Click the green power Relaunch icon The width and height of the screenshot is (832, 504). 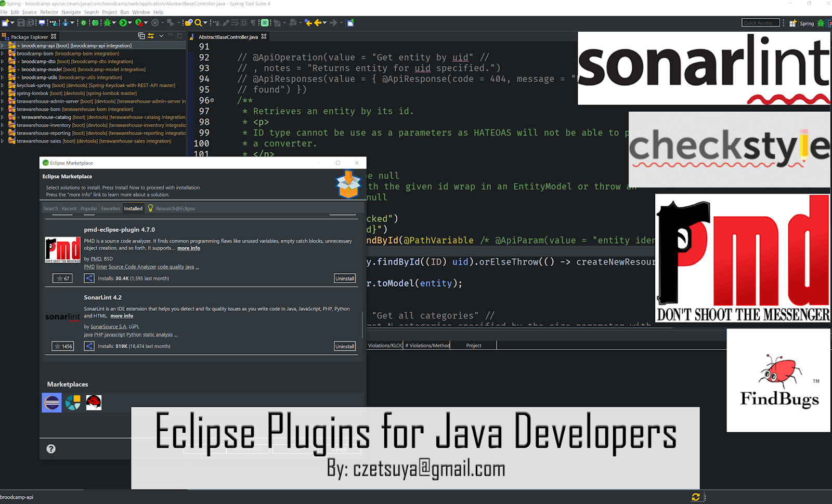click(83, 23)
